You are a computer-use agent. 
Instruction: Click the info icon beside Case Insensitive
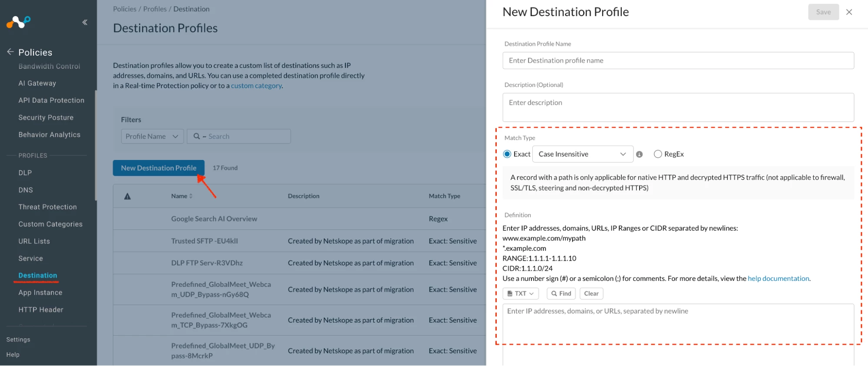639,154
